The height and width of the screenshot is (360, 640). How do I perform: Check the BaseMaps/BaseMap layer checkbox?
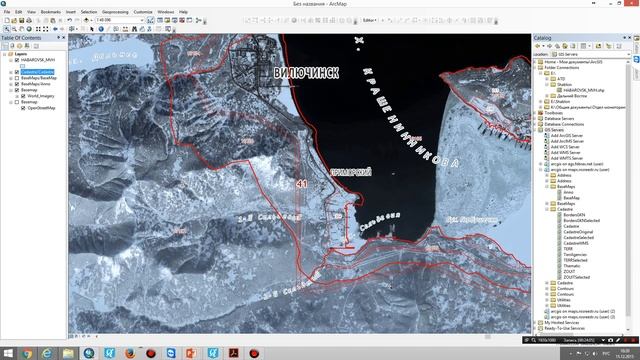[17, 78]
